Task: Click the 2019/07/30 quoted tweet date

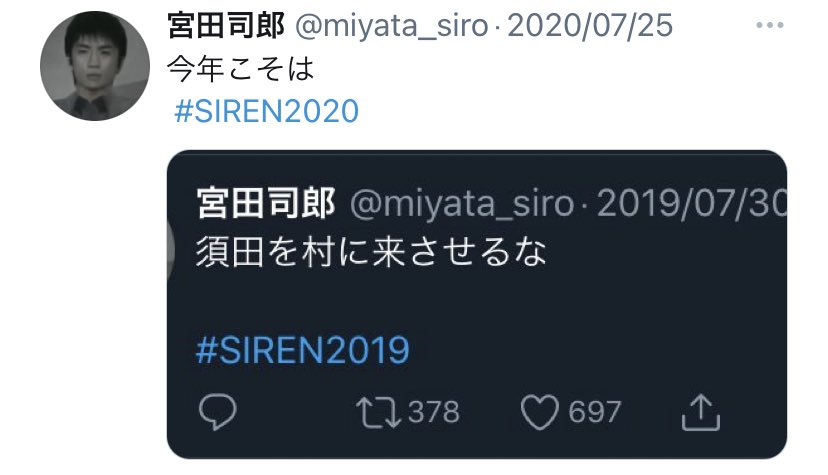Action: click(x=692, y=203)
